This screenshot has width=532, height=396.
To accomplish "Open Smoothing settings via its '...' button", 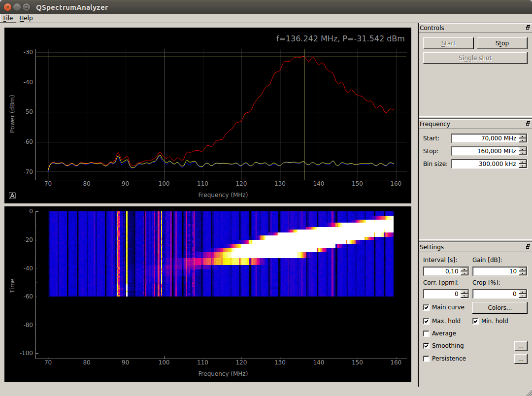I will tap(521, 346).
